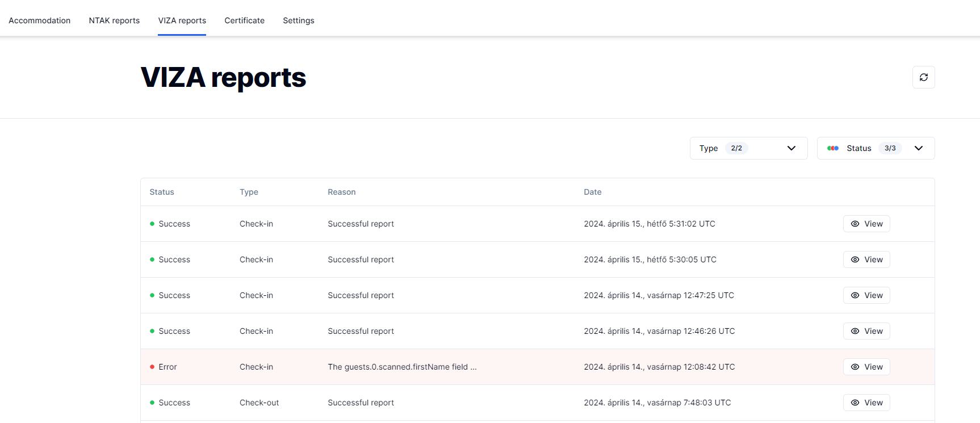Screen dimensions: 980x423
Task: Expand the Status filter chevron
Action: 918,148
